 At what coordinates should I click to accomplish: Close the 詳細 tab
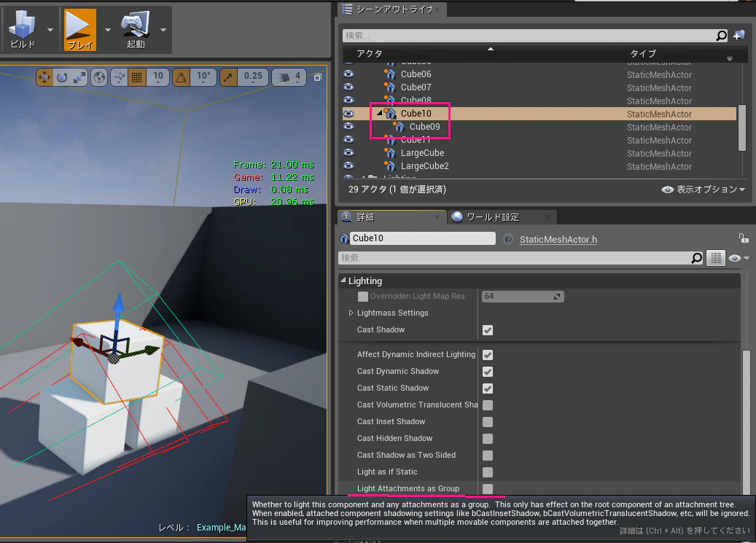click(437, 217)
